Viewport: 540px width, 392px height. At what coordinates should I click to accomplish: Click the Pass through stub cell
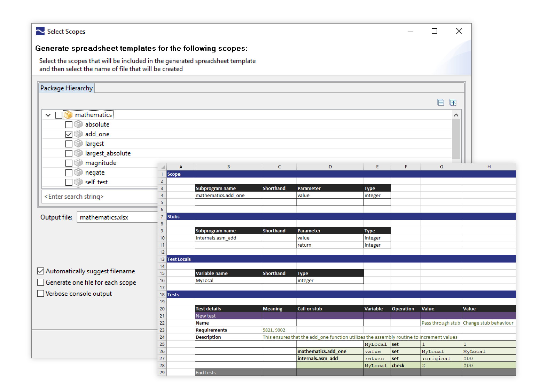click(441, 323)
